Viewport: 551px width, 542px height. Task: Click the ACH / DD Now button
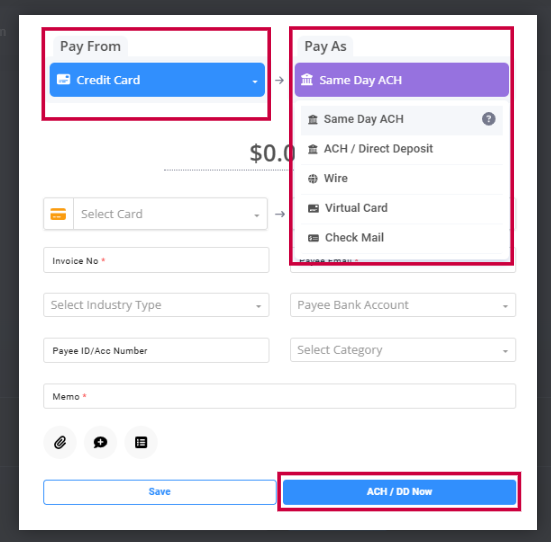400,492
